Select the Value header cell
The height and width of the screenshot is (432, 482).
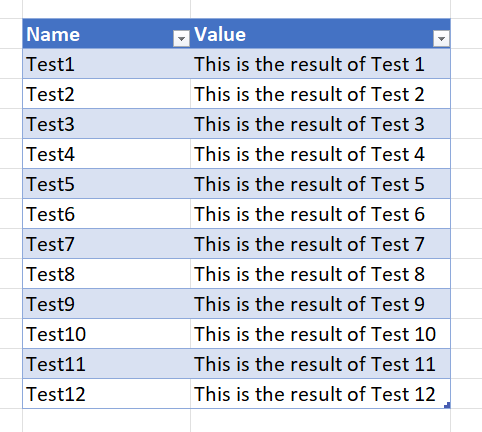pyautogui.click(x=320, y=34)
